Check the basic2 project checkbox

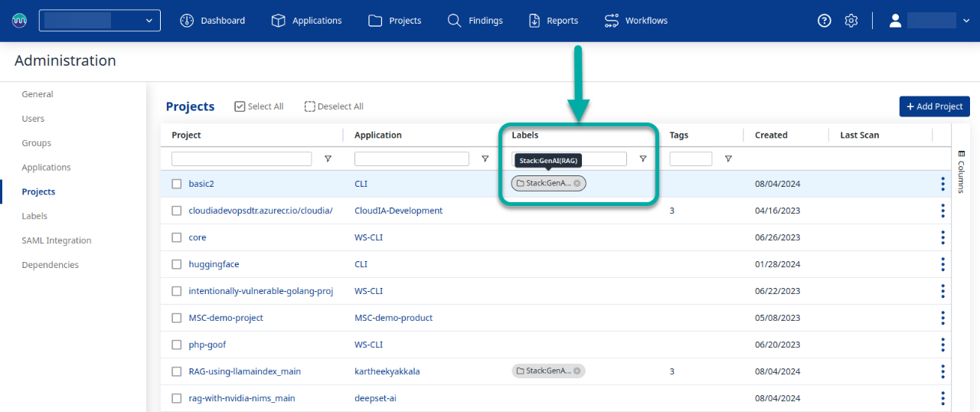click(177, 184)
